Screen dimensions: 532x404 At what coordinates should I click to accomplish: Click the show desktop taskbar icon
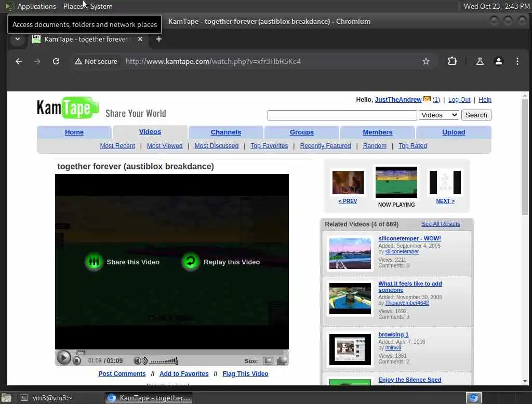(6, 398)
